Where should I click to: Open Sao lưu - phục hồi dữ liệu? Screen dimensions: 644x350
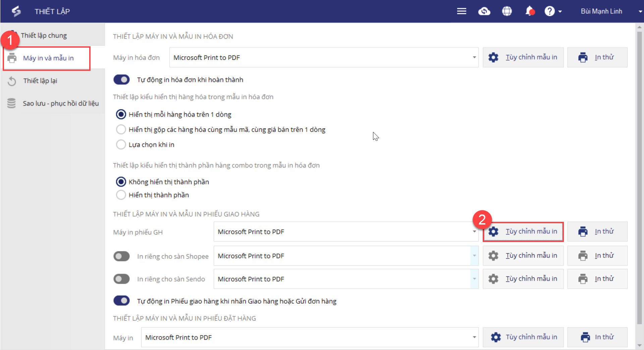click(53, 103)
